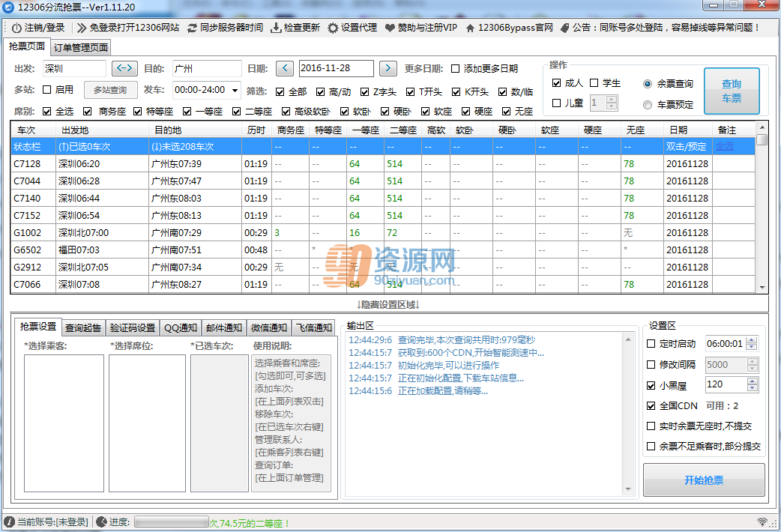Toggle the 多站 启用 checkbox
781x532 pixels.
(x=46, y=90)
